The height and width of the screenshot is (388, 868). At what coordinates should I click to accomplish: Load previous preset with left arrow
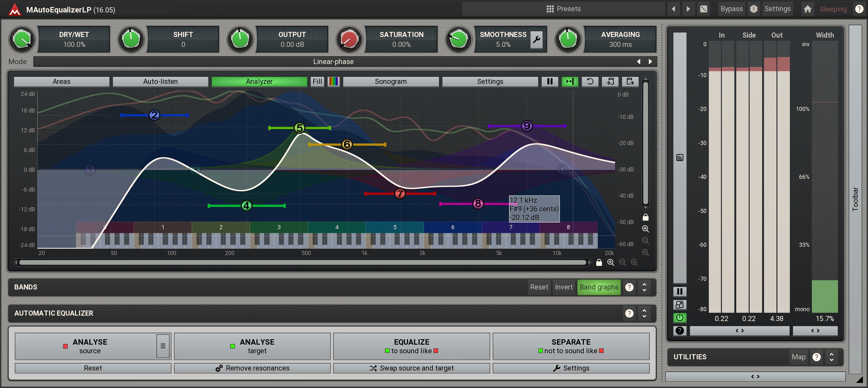coord(673,9)
